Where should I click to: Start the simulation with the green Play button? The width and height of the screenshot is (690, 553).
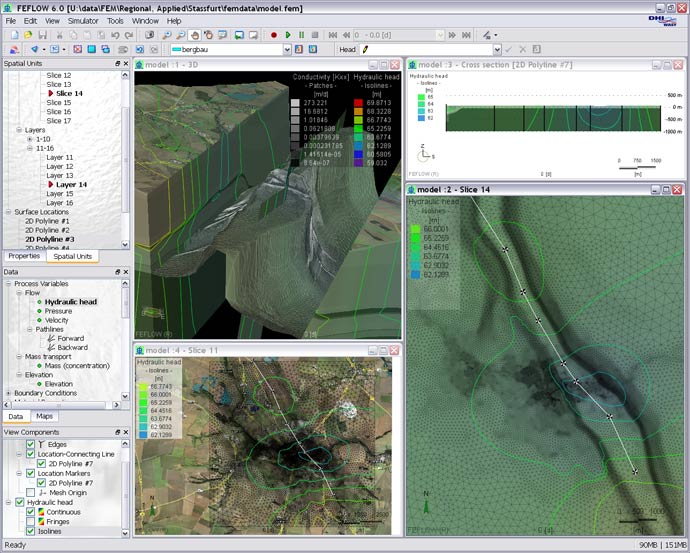288,35
